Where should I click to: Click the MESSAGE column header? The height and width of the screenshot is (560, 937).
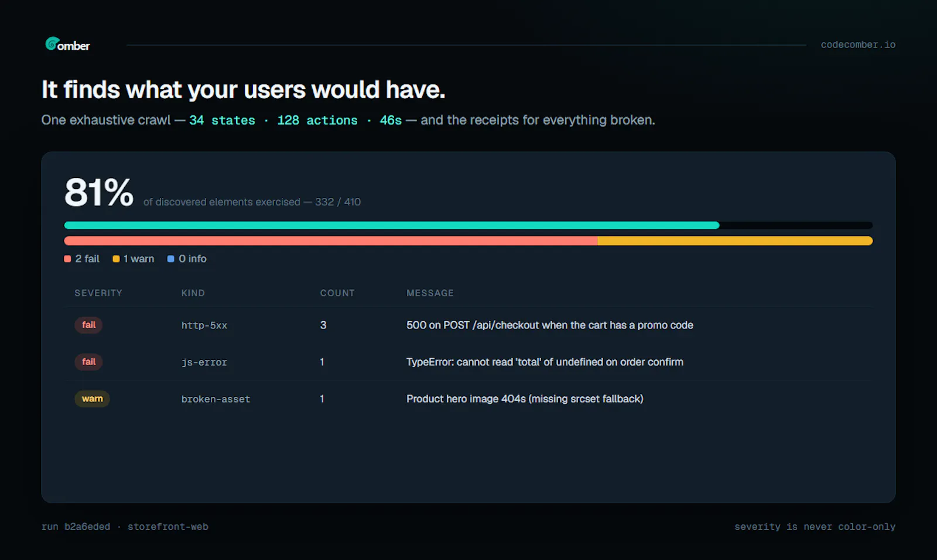[430, 293]
